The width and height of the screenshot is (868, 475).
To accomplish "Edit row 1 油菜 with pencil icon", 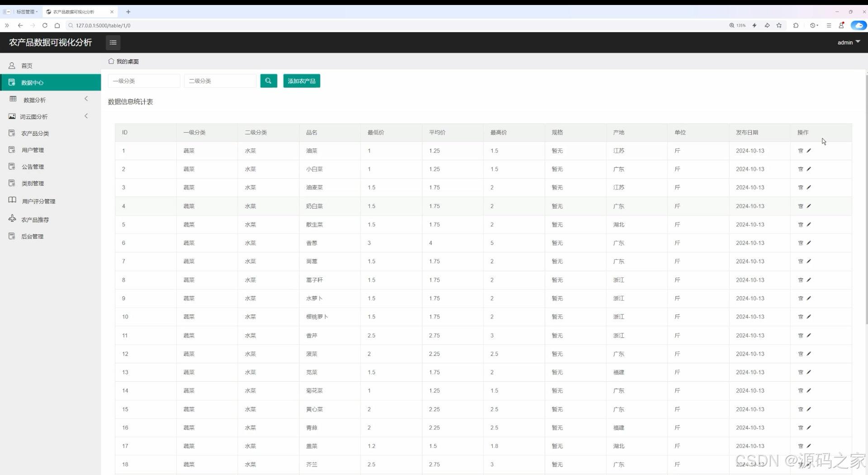I will point(809,151).
